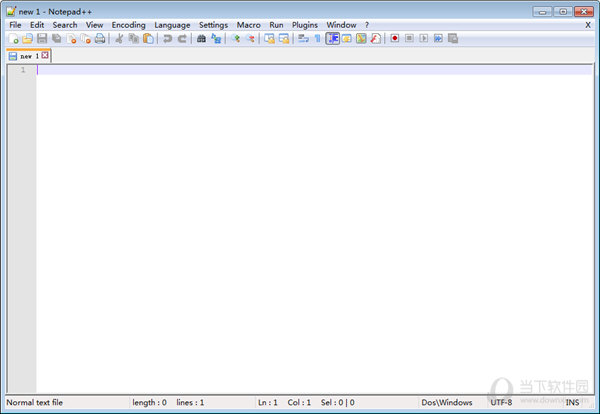This screenshot has height=414, width=600.
Task: Click the INS indicator in status bar
Action: pos(572,402)
